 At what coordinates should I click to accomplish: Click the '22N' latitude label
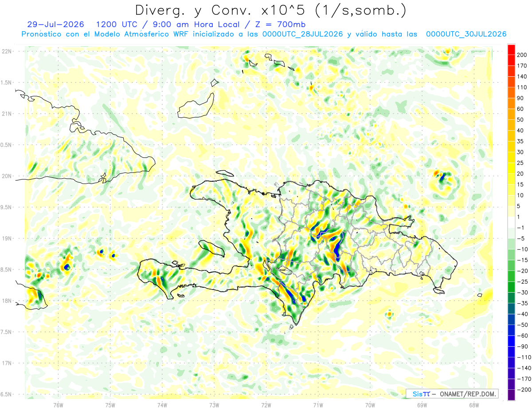pyautogui.click(x=7, y=51)
